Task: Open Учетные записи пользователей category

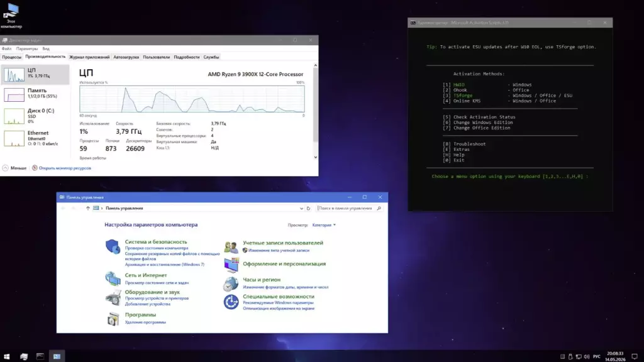Action: [282, 243]
